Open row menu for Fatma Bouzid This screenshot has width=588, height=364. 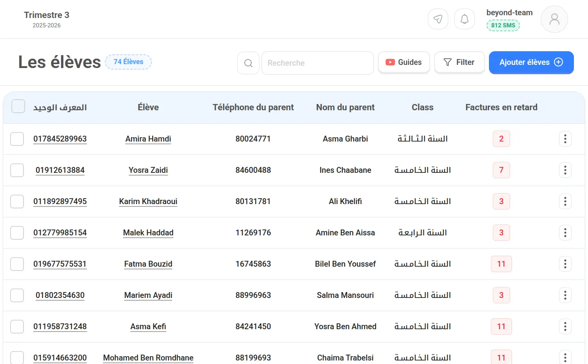[565, 264]
